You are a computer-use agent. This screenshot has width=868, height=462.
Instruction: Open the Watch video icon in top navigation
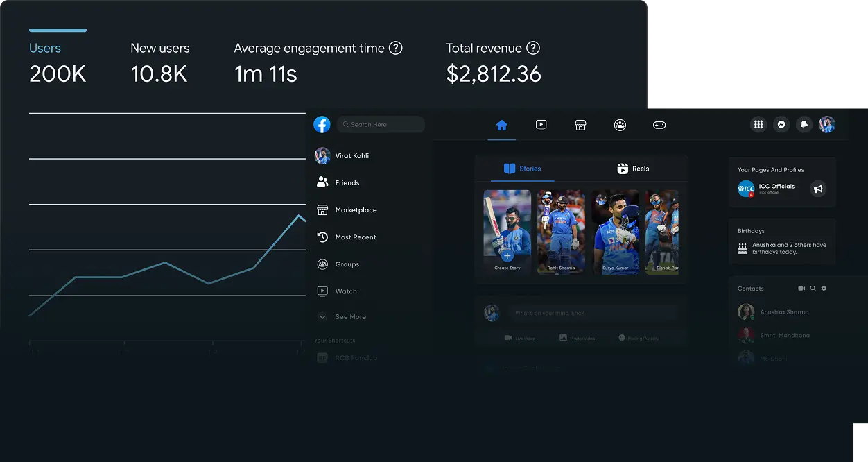(x=541, y=125)
